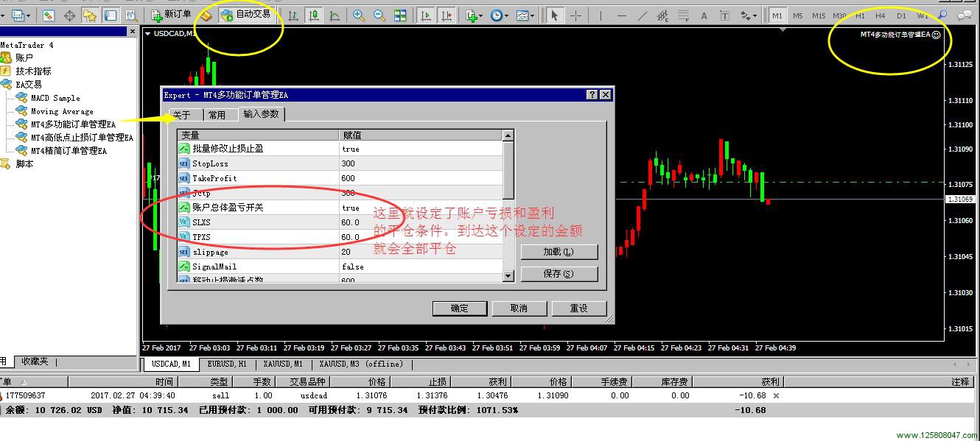This screenshot has height=441, width=980.
Task: Select the equidistant channel tool
Action: pos(662,15)
